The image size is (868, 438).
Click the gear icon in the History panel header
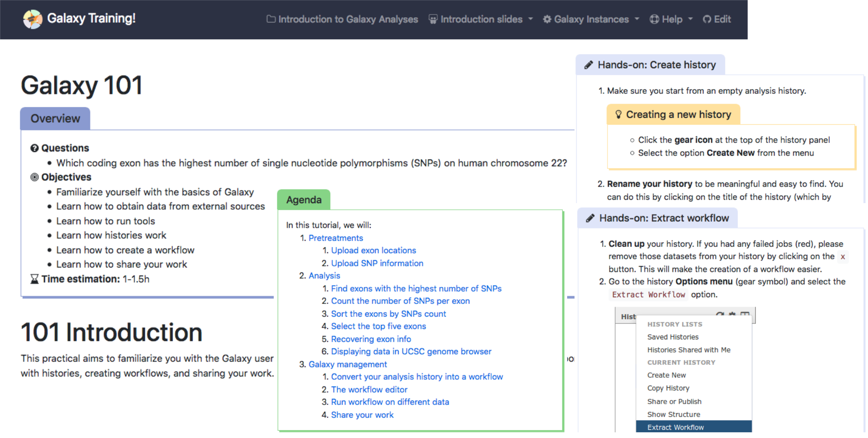[x=732, y=315]
